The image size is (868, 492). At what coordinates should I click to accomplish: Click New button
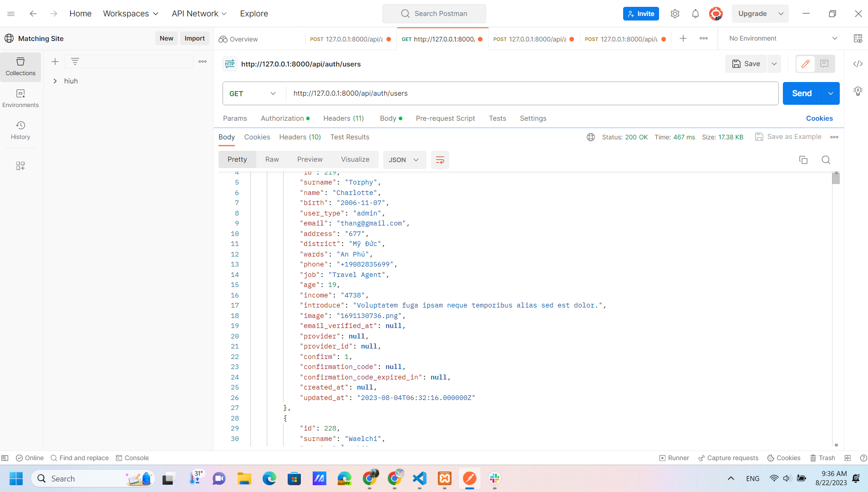[167, 39]
